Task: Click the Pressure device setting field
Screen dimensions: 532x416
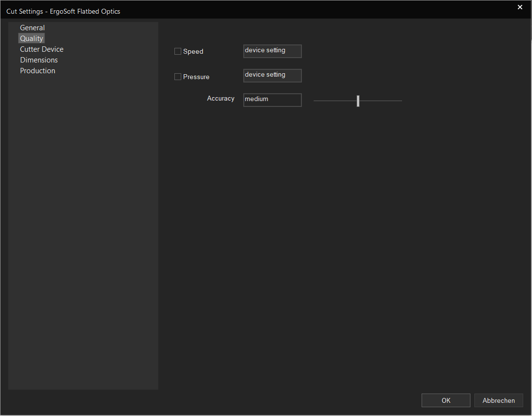Action: pos(273,76)
